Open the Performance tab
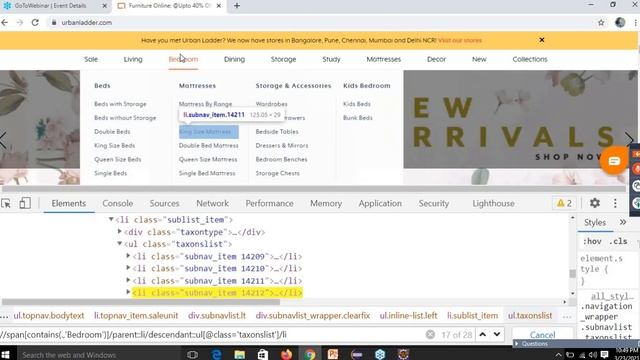 pyautogui.click(x=269, y=203)
